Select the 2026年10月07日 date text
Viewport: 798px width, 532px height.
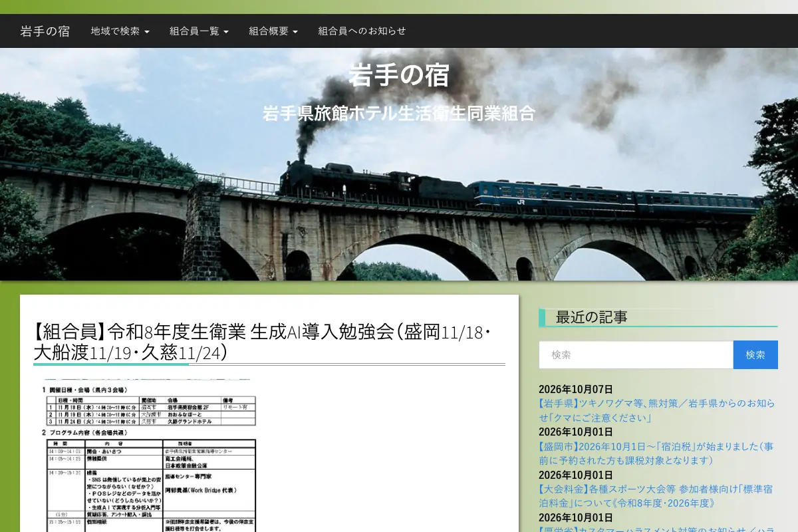pos(576,390)
